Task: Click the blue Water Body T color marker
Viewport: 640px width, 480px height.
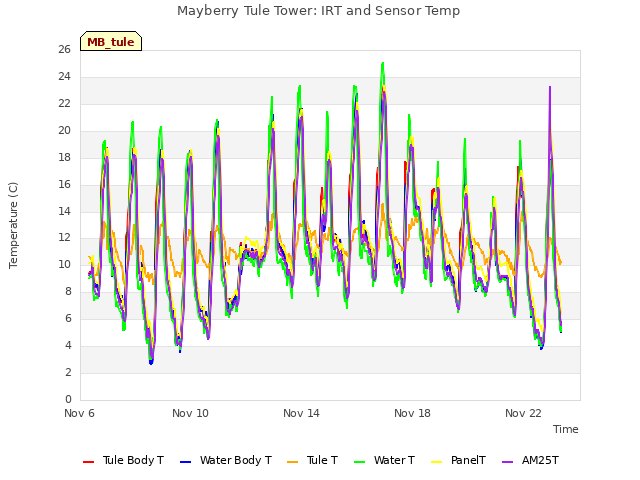Action: point(186,462)
